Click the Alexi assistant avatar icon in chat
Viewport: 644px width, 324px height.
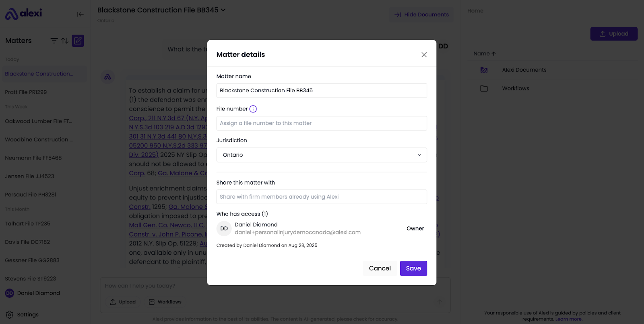coord(107,77)
